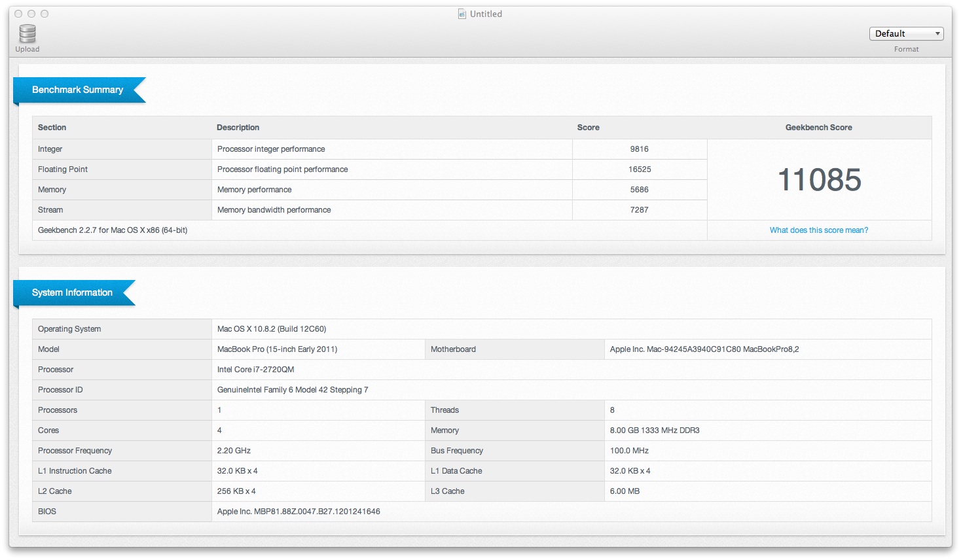Select 'Intel Core i7-2720QM' processor value
Screen dimensions: 961x560
pyautogui.click(x=255, y=370)
